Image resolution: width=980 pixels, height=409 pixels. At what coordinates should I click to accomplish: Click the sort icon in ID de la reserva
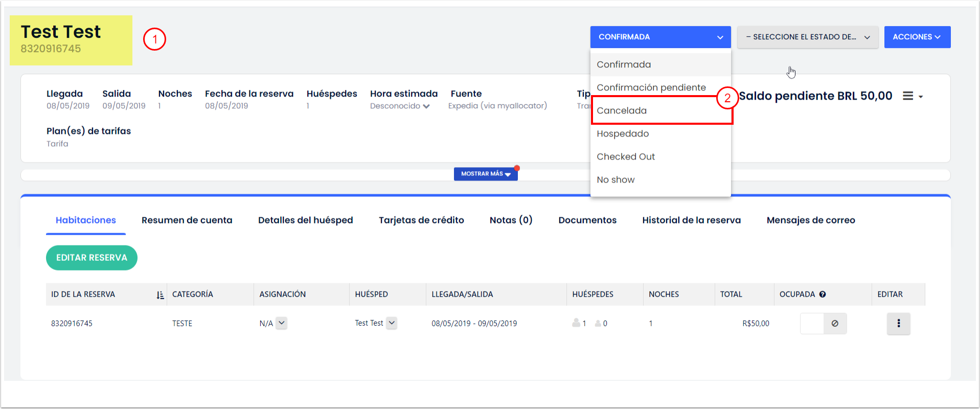(160, 295)
